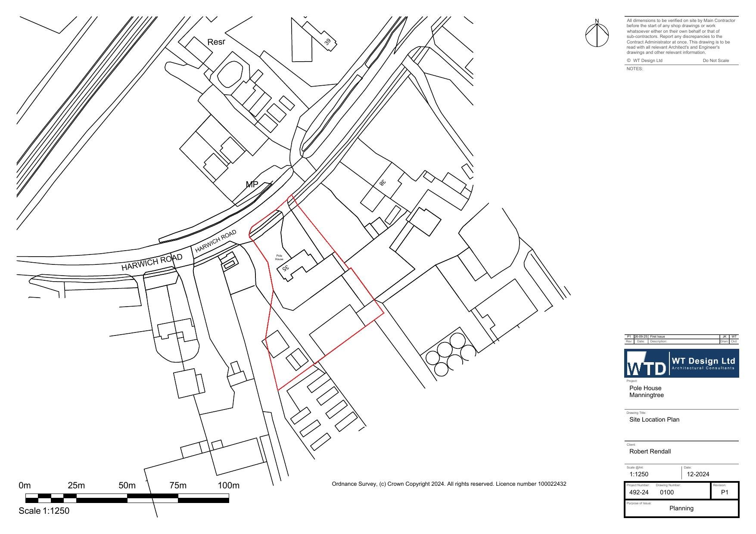This screenshot has width=756, height=534.
Task: Click the Planning purpose of issue field
Action: pos(681,508)
